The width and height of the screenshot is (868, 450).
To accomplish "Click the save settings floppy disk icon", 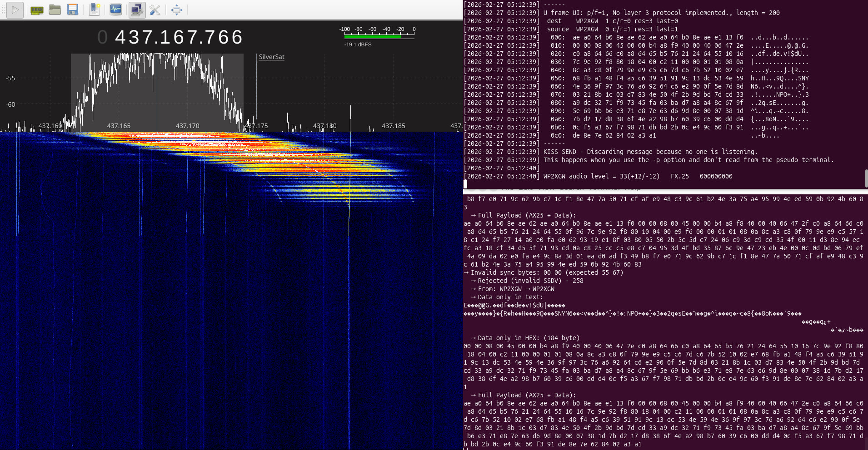I will pos(73,10).
